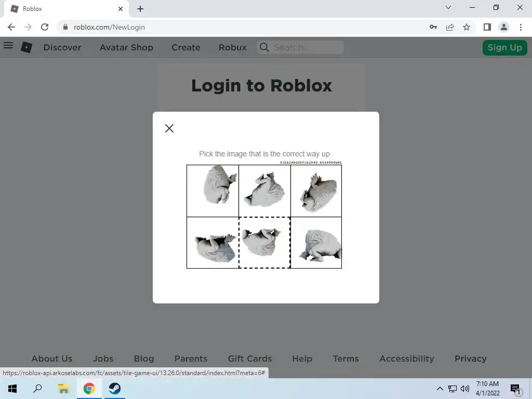
Task: Open the Jobs footer link
Action: pyautogui.click(x=103, y=358)
